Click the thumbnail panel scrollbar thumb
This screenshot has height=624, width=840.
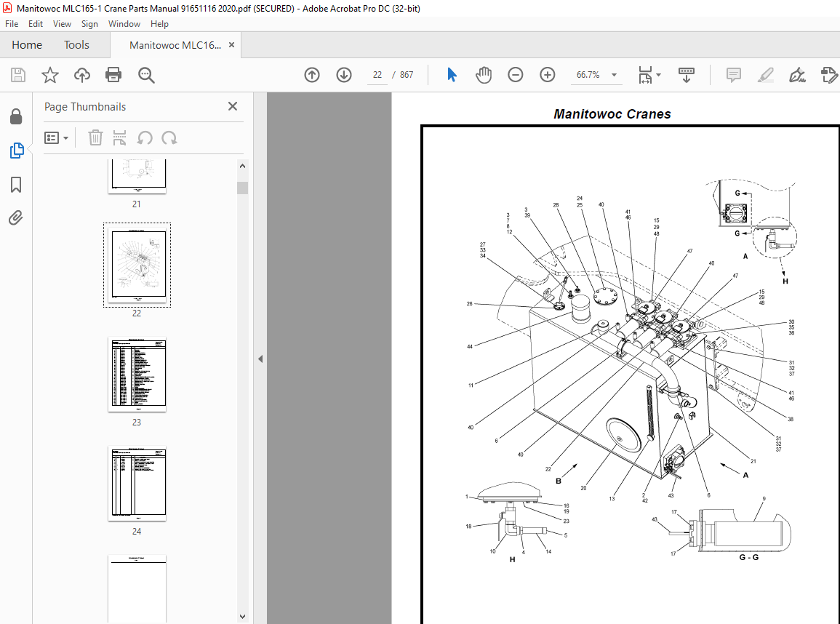point(243,188)
